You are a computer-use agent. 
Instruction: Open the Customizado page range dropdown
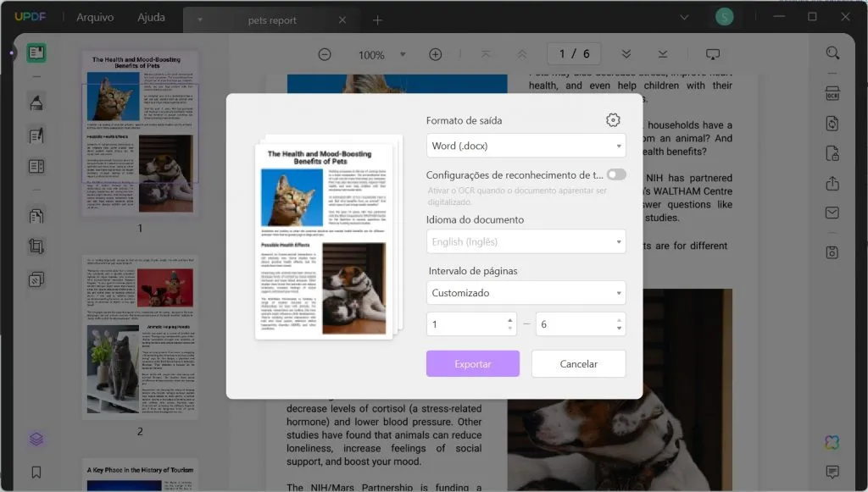(526, 292)
